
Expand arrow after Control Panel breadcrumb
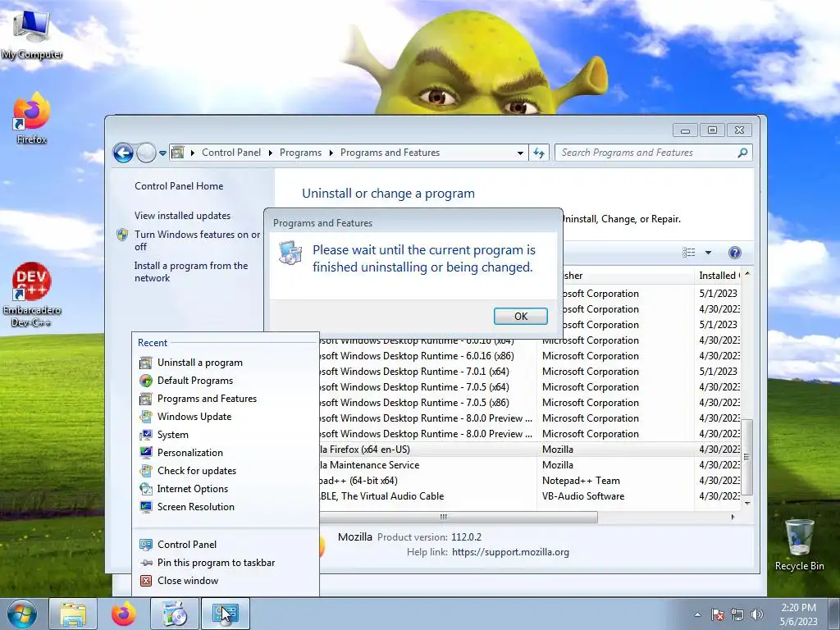(x=270, y=153)
